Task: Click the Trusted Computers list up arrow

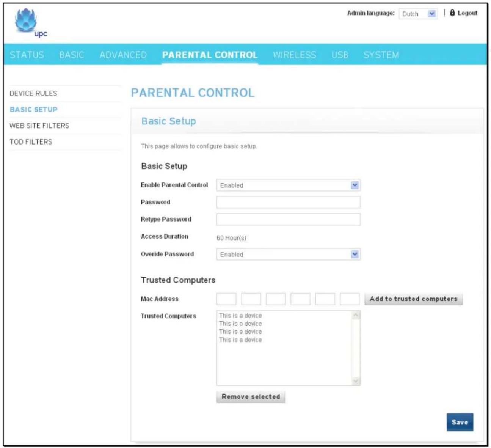Action: pyautogui.click(x=356, y=315)
